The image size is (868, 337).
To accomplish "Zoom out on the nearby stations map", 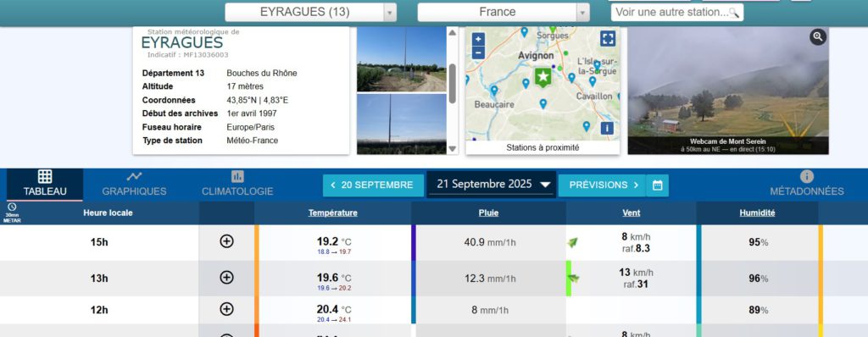I will (478, 53).
